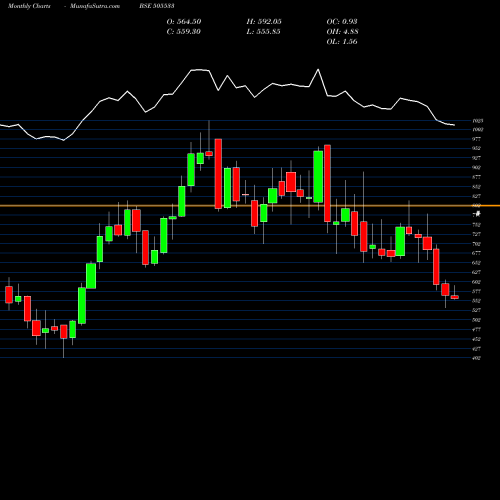
Task: Click the 952 price axis label
Action: [477, 148]
